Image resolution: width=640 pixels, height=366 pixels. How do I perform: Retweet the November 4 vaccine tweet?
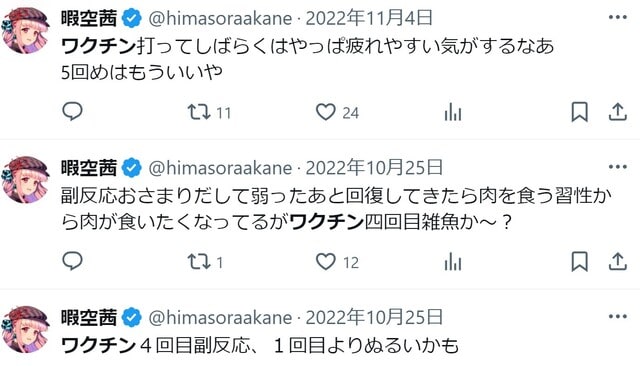click(199, 112)
